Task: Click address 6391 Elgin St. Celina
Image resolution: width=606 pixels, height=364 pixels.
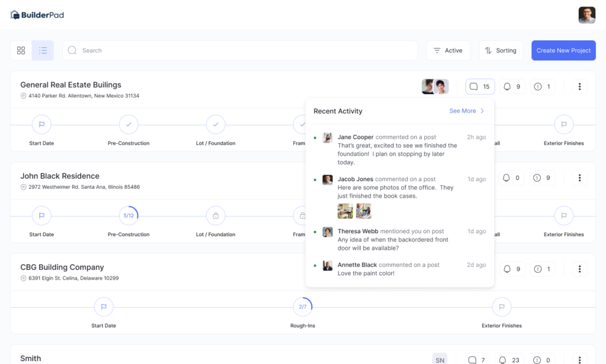Action: point(73,278)
